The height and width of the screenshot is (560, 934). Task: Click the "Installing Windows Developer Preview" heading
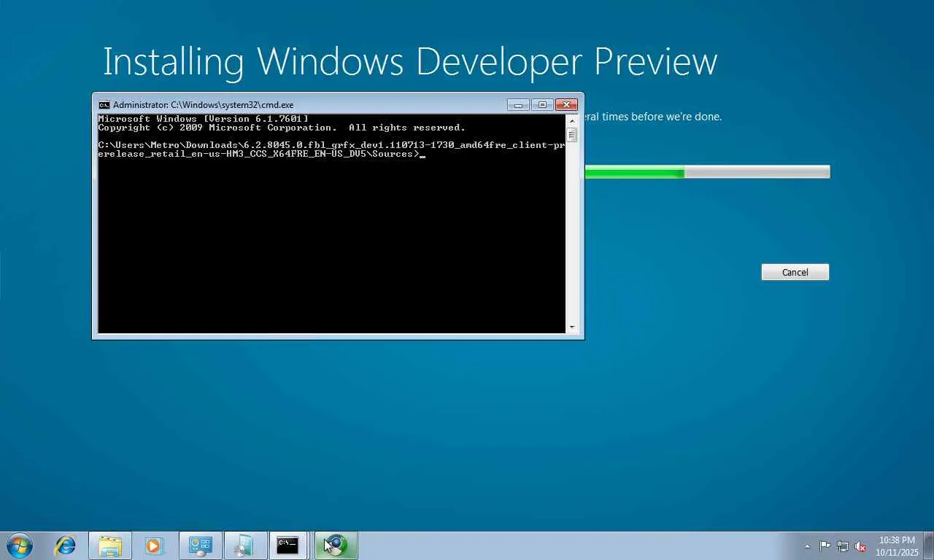coord(410,61)
